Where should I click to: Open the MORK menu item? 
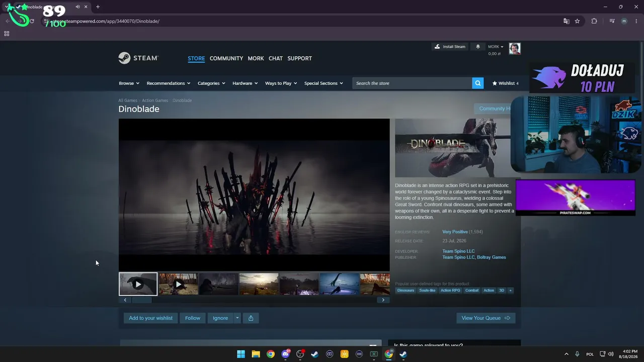[256, 58]
